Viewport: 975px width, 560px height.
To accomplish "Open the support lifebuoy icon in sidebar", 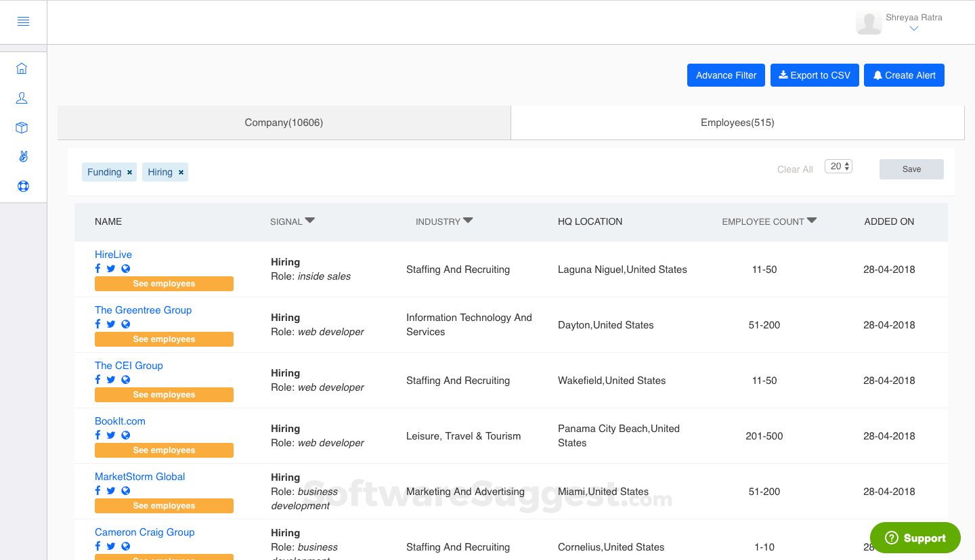I will 22,186.
